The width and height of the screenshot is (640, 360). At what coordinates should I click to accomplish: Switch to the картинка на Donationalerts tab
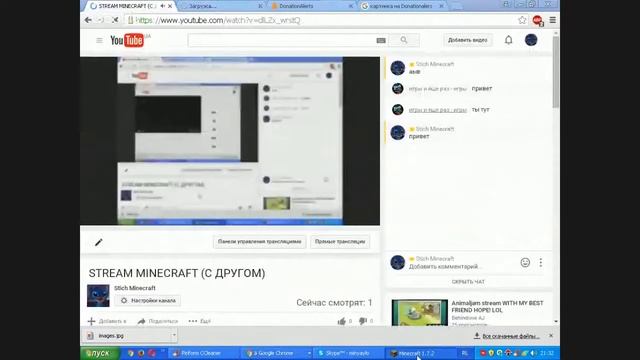(x=403, y=6)
